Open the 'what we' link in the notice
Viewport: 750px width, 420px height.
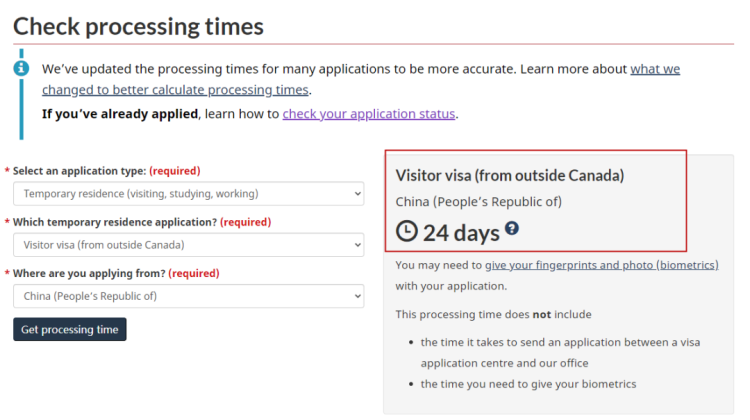click(655, 69)
